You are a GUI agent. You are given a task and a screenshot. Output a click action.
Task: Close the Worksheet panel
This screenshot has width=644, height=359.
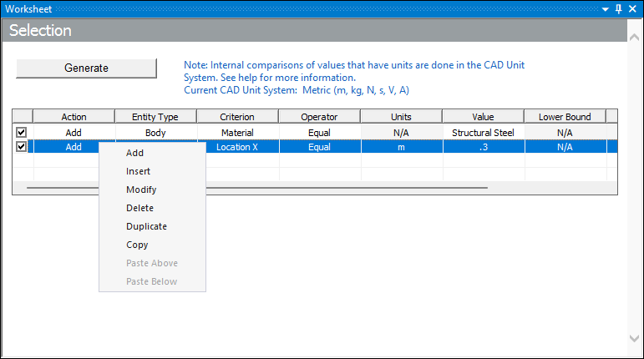click(x=634, y=8)
